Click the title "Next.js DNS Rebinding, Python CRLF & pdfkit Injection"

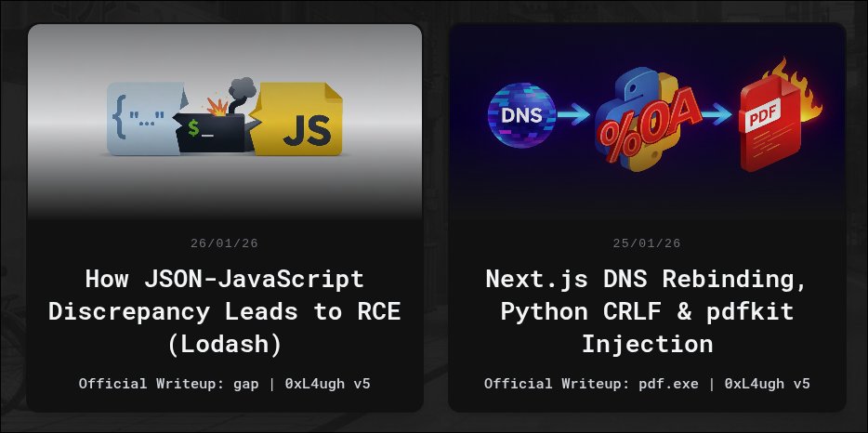click(647, 311)
